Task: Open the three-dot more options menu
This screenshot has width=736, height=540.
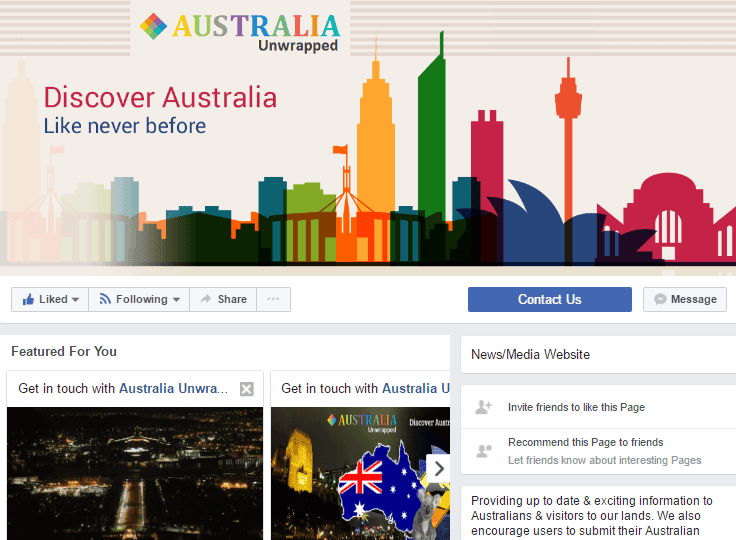Action: 273,299
